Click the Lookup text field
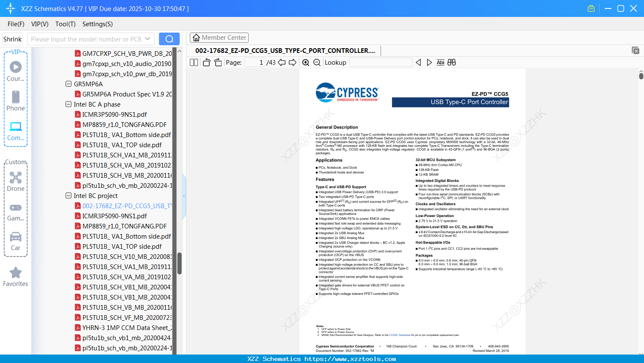This screenshot has width=644, height=363. click(381, 63)
